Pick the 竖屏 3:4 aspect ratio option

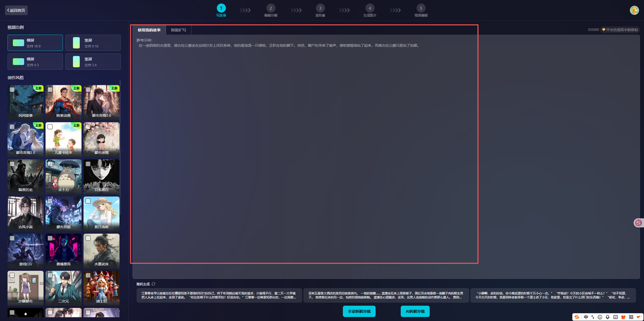pos(93,62)
